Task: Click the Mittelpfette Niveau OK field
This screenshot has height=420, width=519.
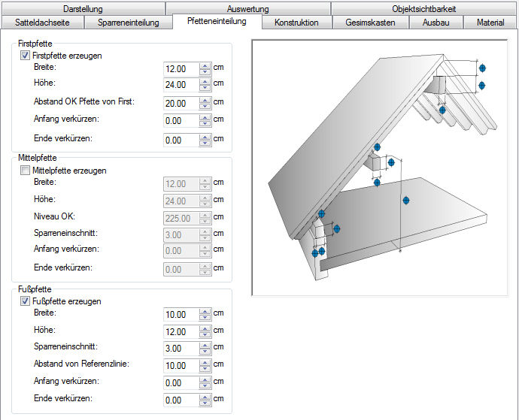Action: pos(181,219)
